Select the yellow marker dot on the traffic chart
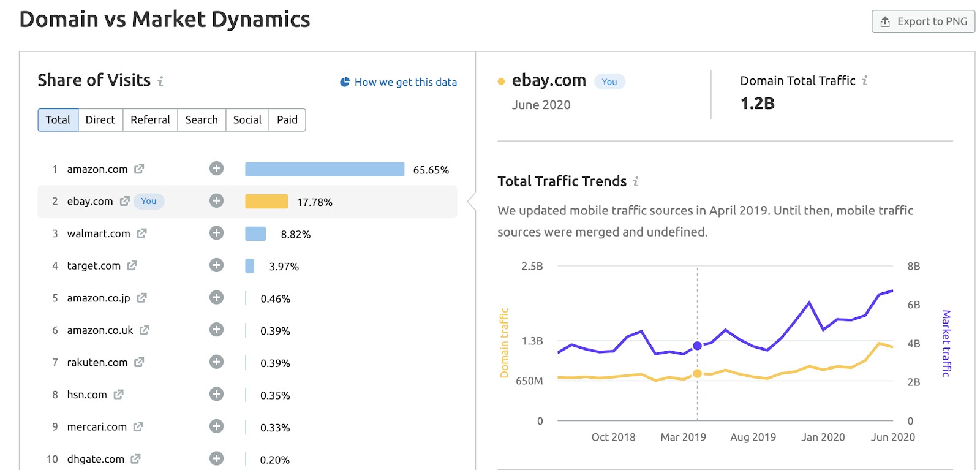The image size is (980, 470). click(697, 373)
